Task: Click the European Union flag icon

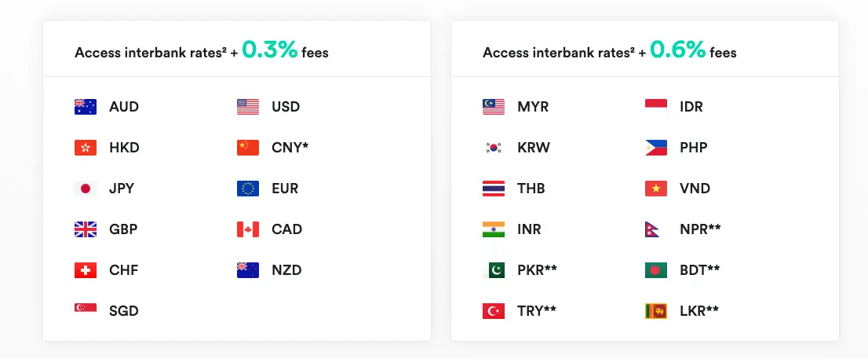Action: (x=247, y=189)
